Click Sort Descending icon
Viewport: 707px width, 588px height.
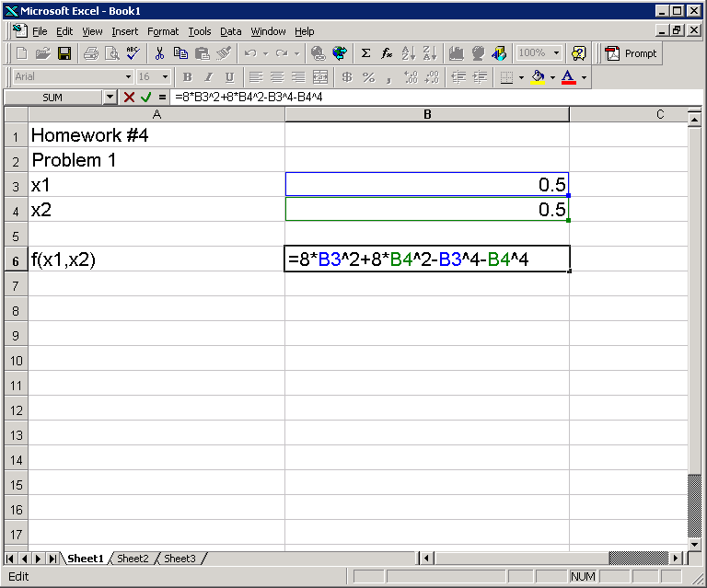coord(430,53)
